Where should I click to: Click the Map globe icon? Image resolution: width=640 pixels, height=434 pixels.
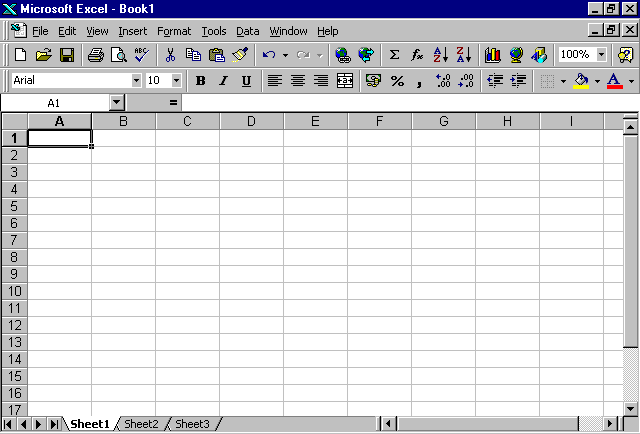tap(516, 54)
